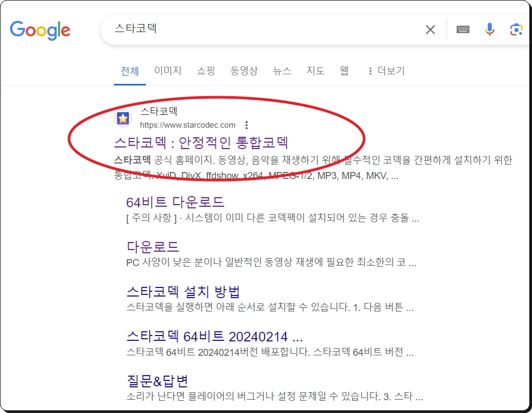Viewport: 532px width, 413px height.
Task: Open the 스타코덱 64비트 20240214 link
Action: (214, 337)
